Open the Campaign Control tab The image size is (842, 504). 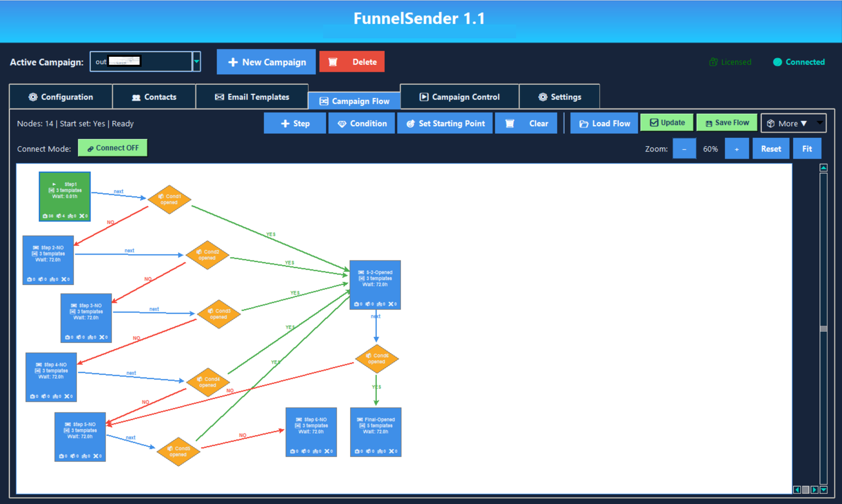459,97
